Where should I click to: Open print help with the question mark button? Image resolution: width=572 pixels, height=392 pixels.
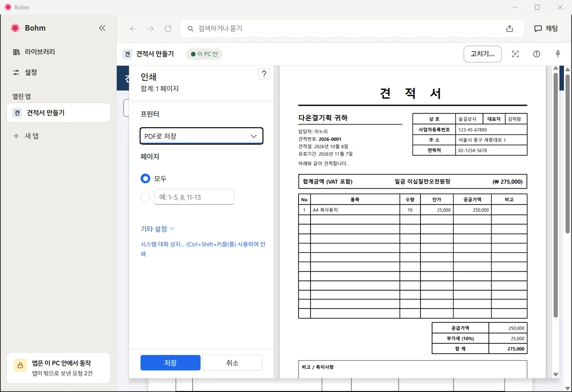click(x=264, y=74)
